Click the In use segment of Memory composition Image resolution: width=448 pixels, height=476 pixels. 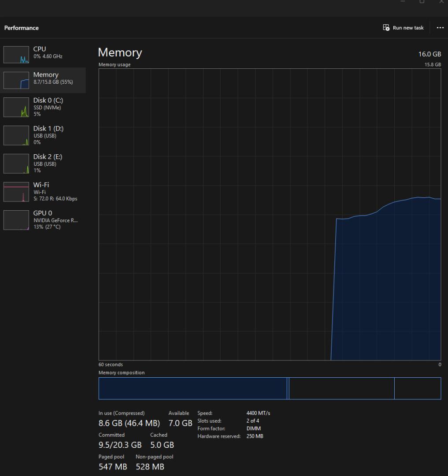(193, 388)
